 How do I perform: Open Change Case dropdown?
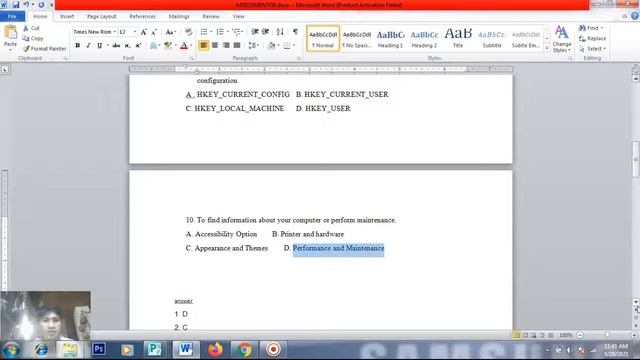coord(171,32)
